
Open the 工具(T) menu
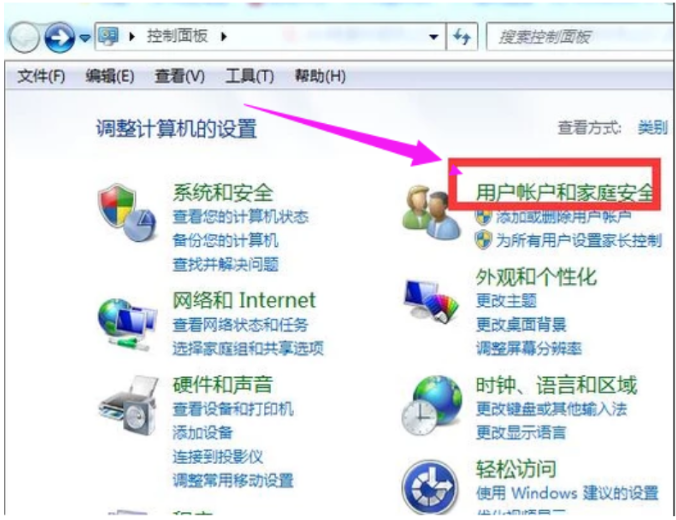(x=250, y=76)
